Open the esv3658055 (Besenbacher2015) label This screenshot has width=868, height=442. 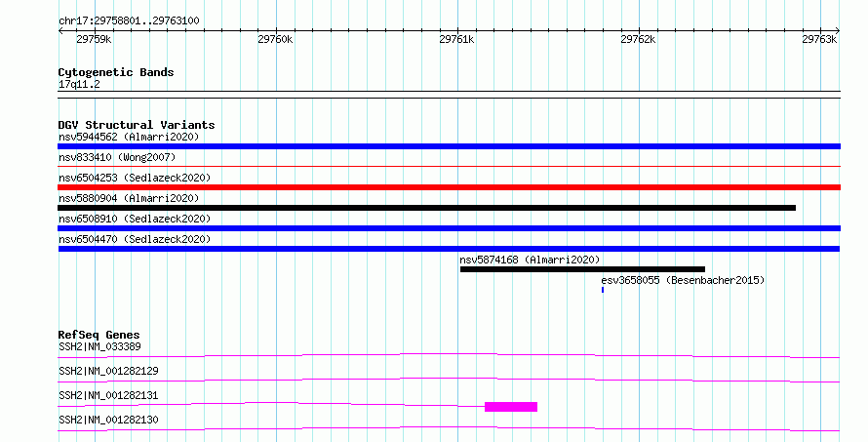pos(683,280)
